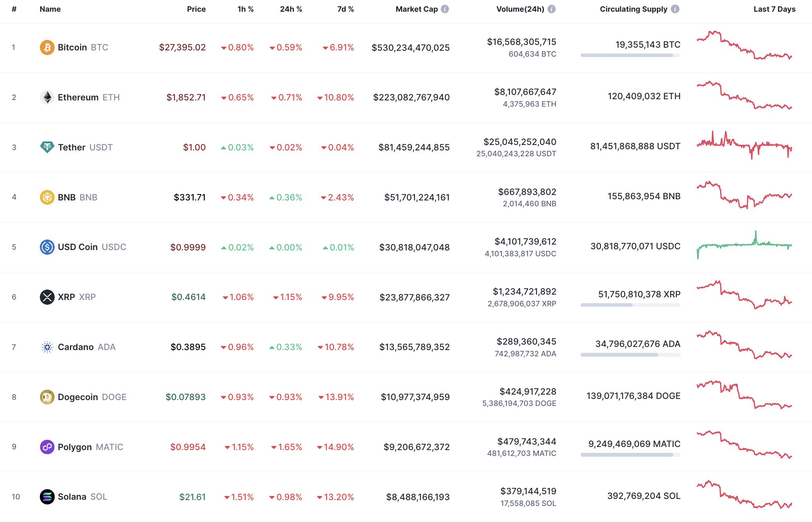Click the Circulating Supply info icon
The image size is (812, 522).
pos(675,9)
